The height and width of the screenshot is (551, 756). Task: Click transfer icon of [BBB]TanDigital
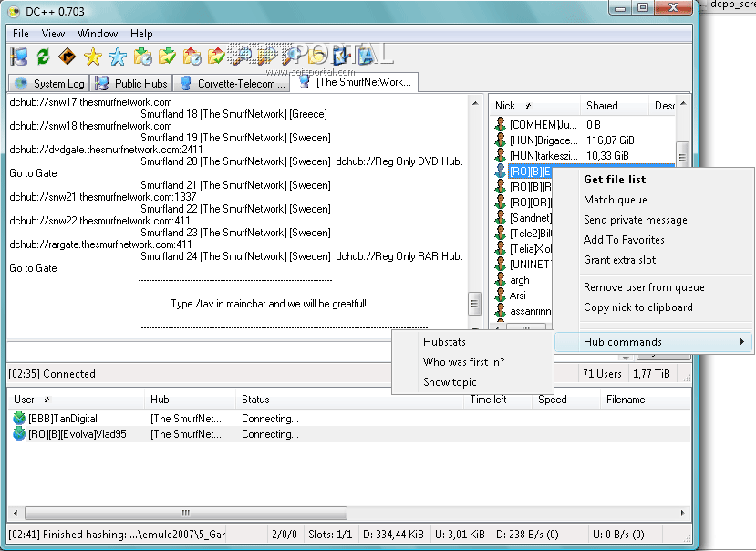click(19, 418)
